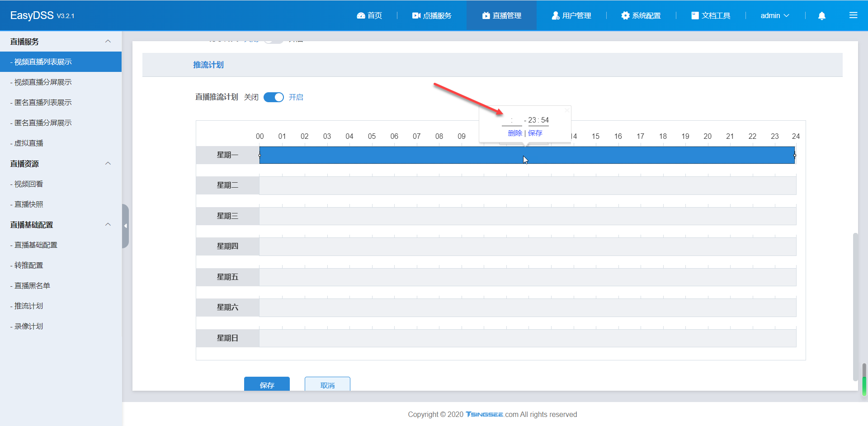Collapse the 直播基础配置 sidebar section
This screenshot has width=868, height=426.
pos(108,224)
